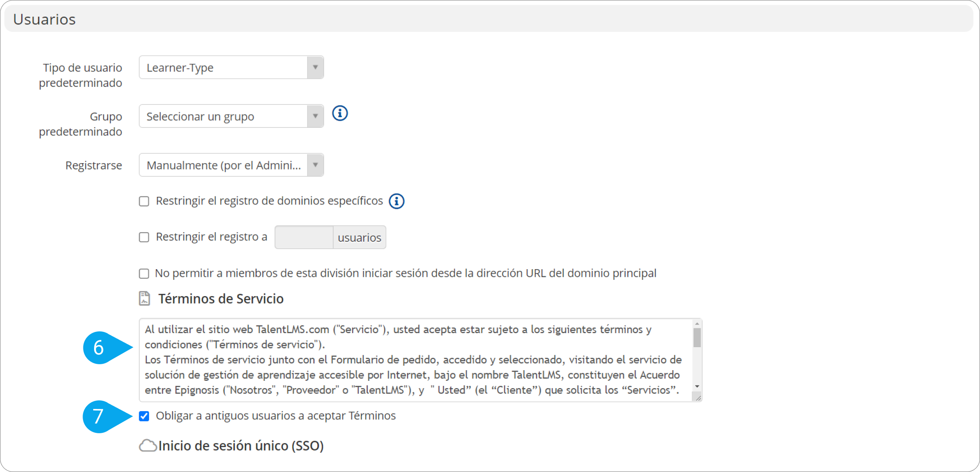Open the Registrarse method dropdown
Screen dimensions: 980x472
(231, 165)
